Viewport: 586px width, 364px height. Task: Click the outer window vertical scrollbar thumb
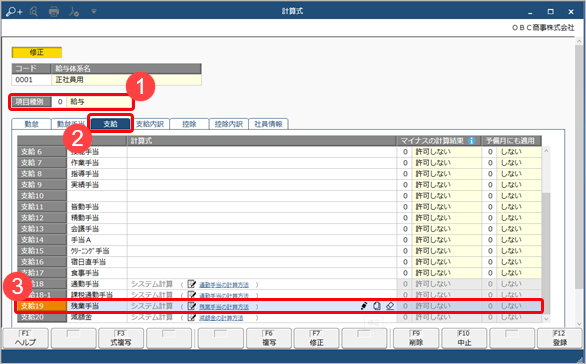click(579, 167)
